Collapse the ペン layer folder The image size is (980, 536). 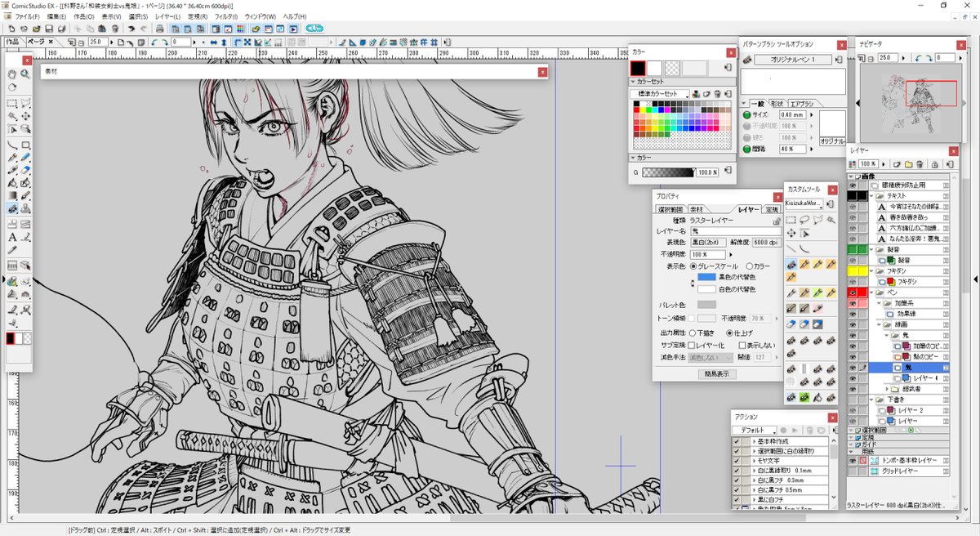[x=872, y=292]
